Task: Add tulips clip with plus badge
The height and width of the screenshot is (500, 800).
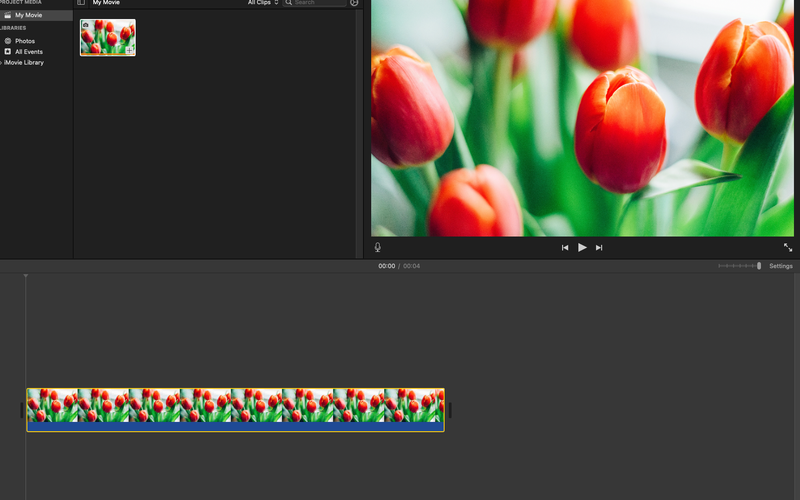Action: tap(130, 50)
